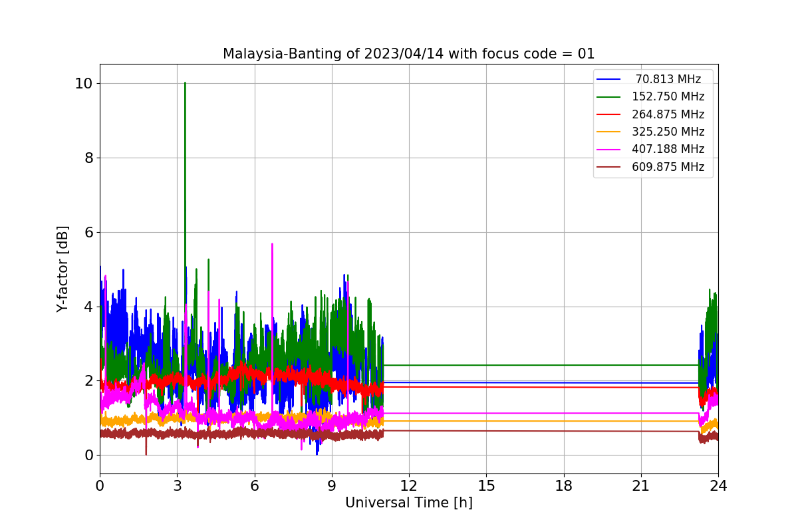Click the 'Universal Time [h]' x-axis label
798x532 pixels.
coord(409,503)
